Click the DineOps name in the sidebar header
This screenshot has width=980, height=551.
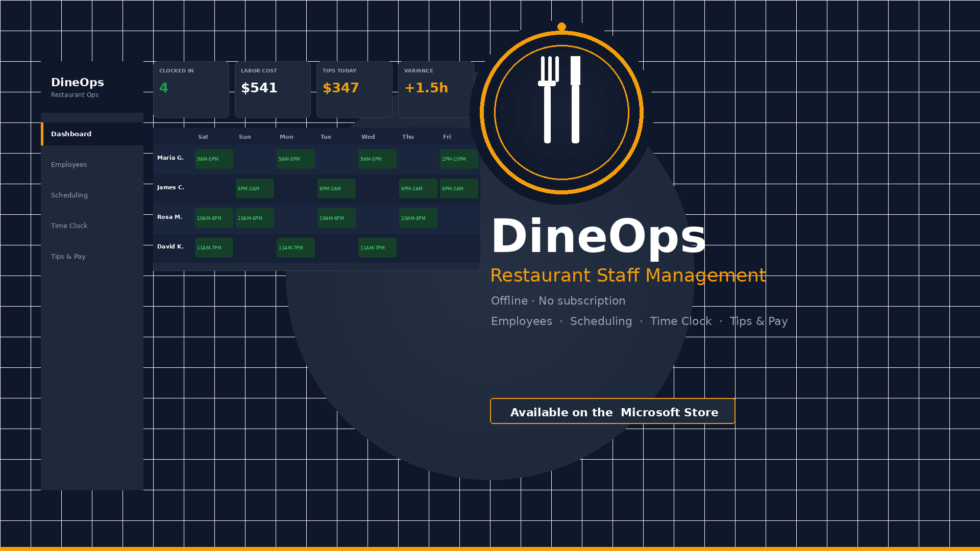tap(78, 82)
